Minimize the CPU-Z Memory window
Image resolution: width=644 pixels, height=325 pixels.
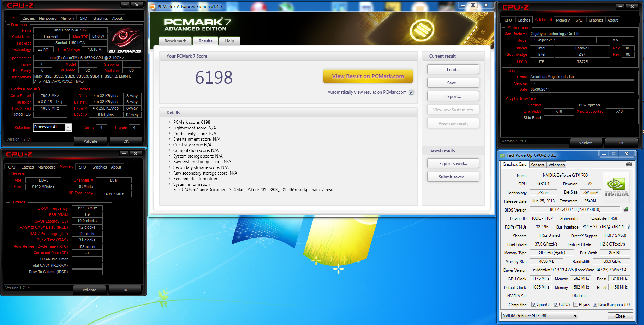124,153
